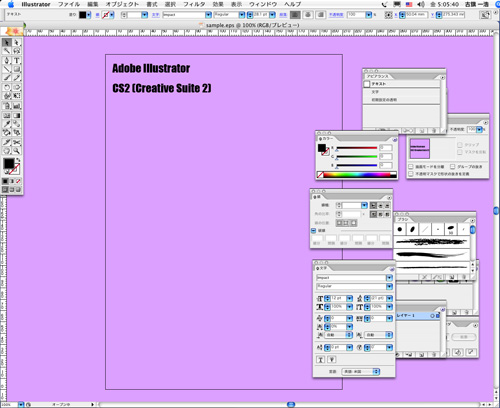Image resolution: width=500 pixels, height=408 pixels.
Task: Click the アピアランス (Appearance) panel tab
Action: [378, 77]
